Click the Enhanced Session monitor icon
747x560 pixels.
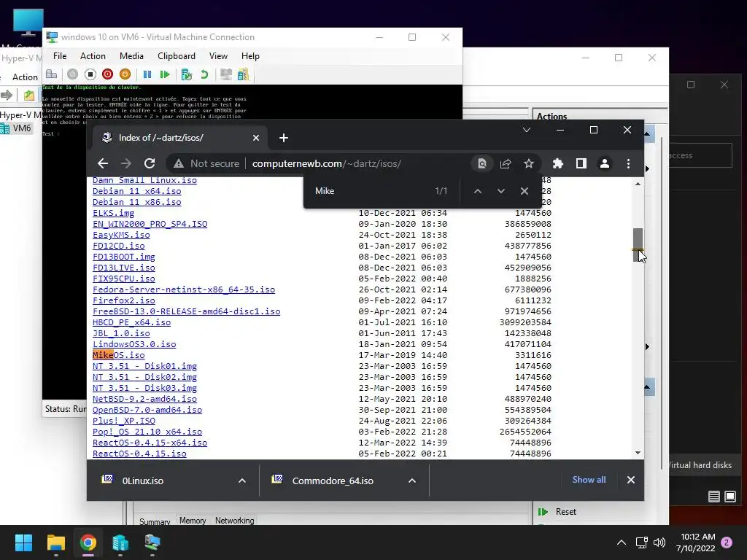tap(226, 74)
